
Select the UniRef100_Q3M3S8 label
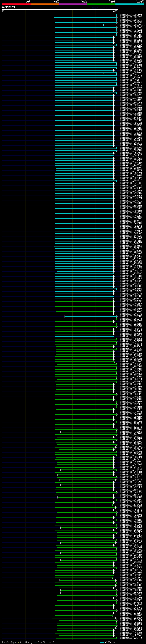pyautogui.click(x=131, y=301)
